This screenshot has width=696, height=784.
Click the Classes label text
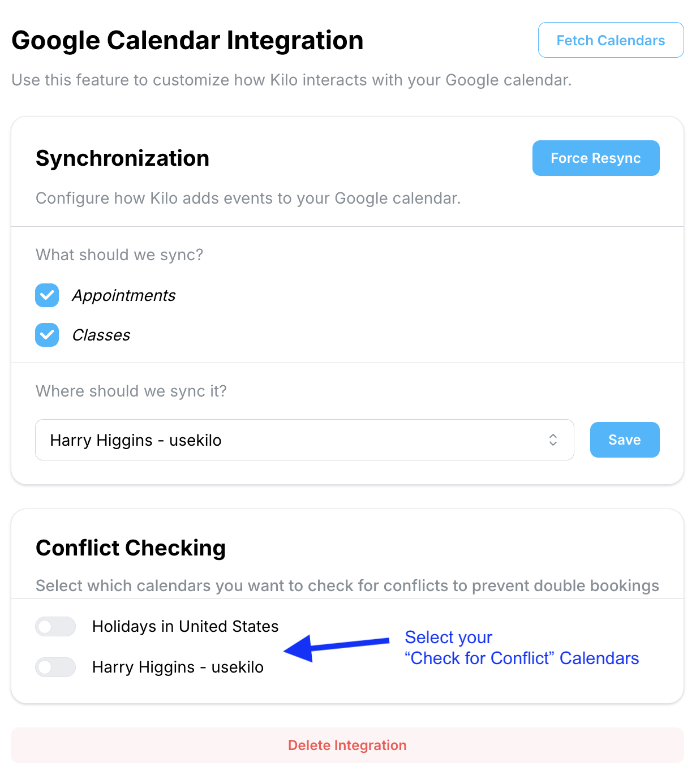[101, 335]
